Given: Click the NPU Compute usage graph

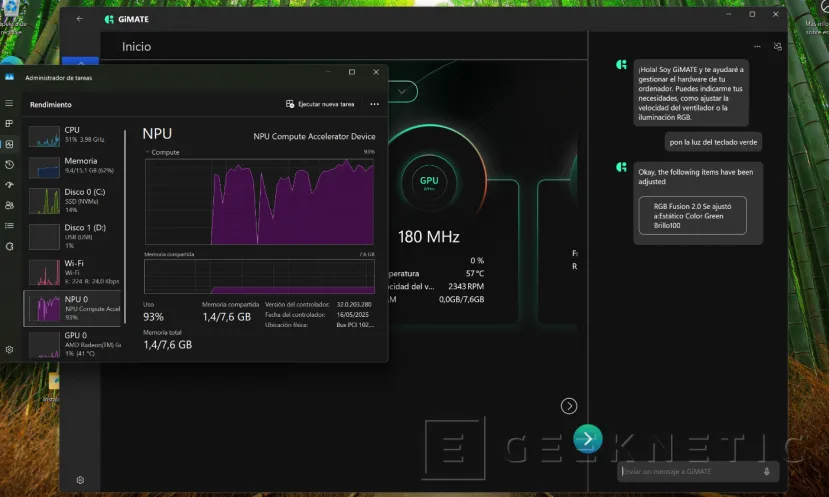Looking at the screenshot, I should [259, 201].
